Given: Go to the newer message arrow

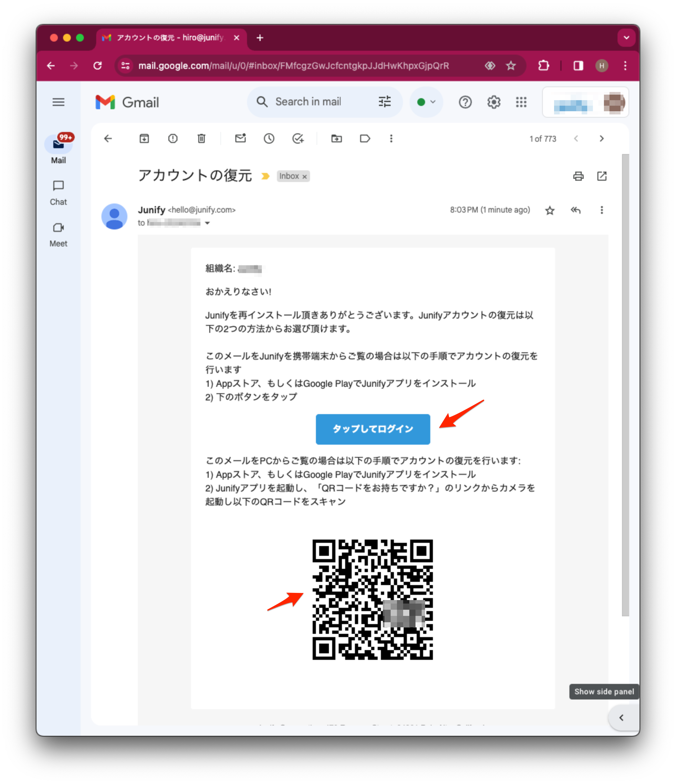Looking at the screenshot, I should point(576,139).
